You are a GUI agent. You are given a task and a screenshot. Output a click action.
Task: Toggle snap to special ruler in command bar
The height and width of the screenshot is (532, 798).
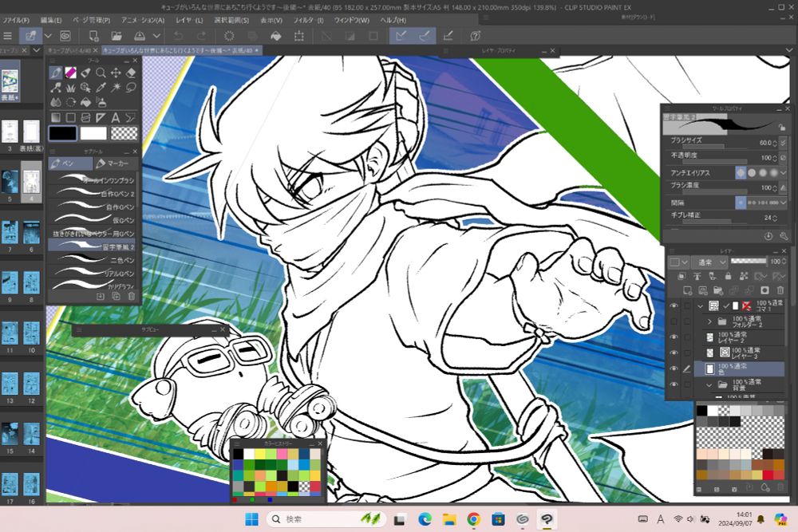point(424,36)
